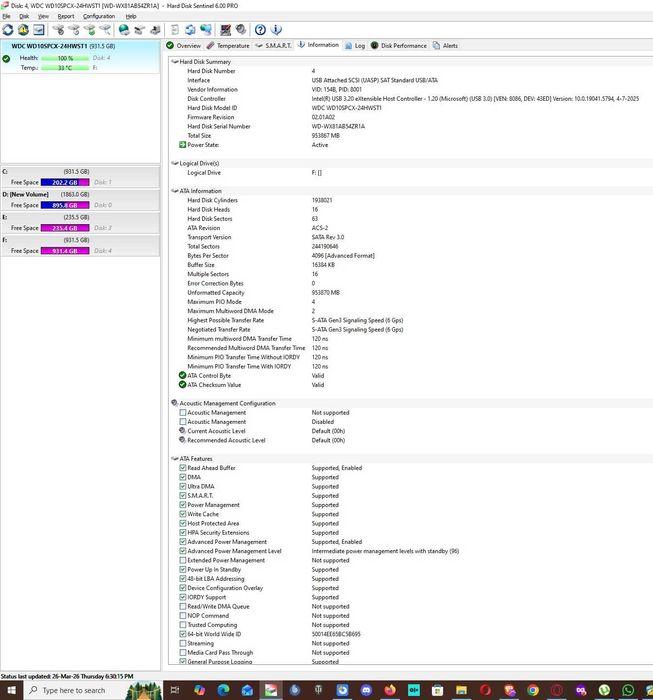Click the Health 100 % bar

(65, 58)
